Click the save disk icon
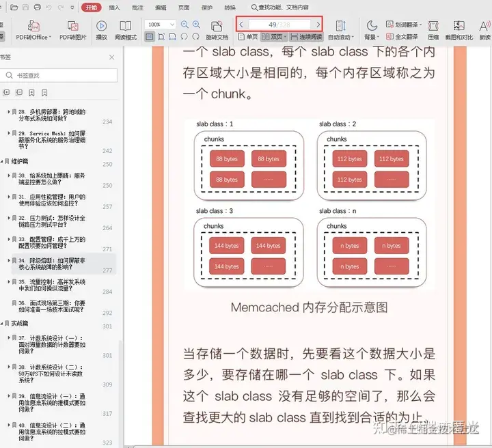The width and height of the screenshot is (492, 448). click(x=26, y=8)
